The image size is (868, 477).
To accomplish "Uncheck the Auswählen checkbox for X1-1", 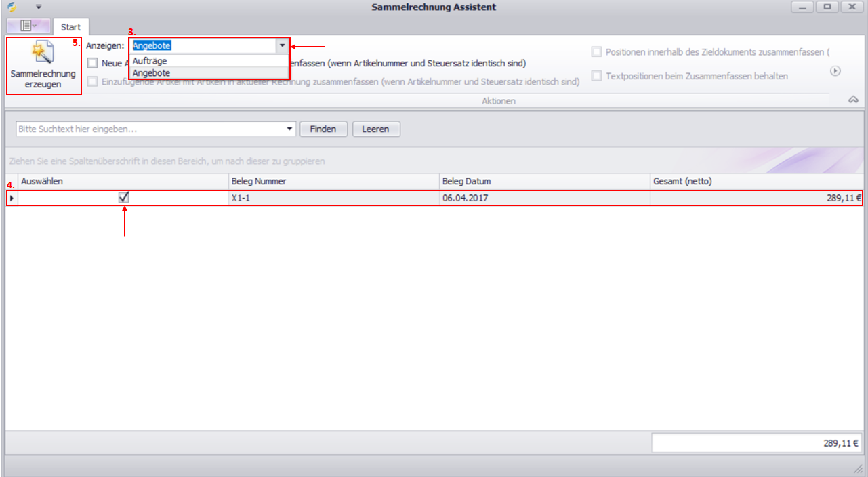I will point(124,198).
